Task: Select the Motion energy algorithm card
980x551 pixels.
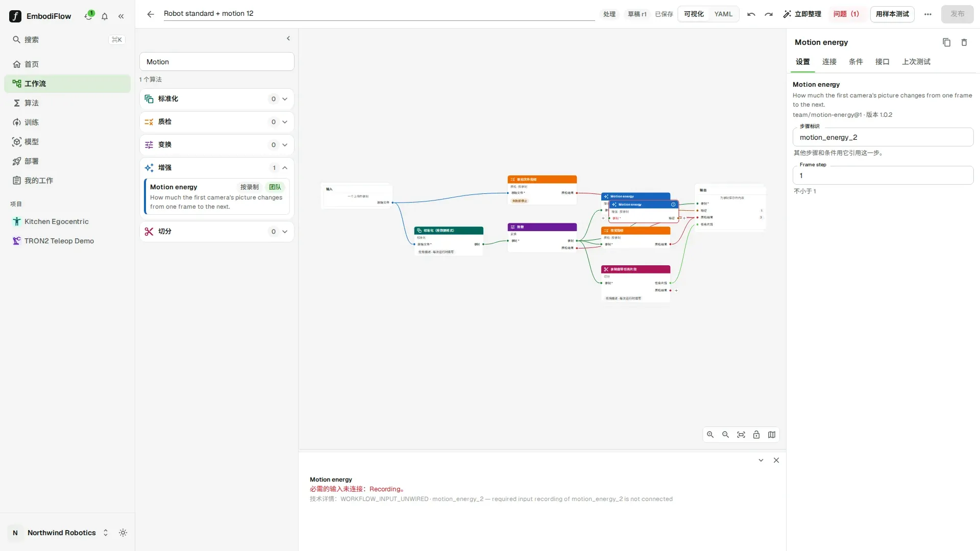Action: pos(217,197)
